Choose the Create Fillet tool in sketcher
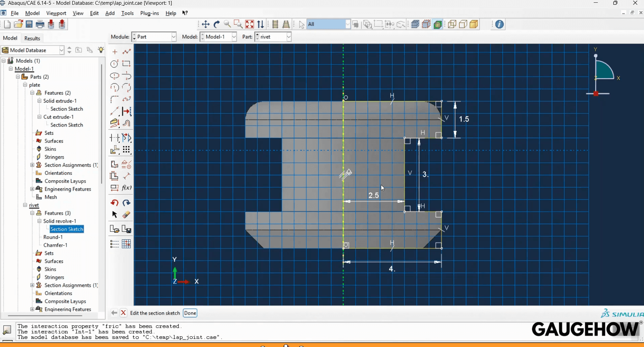644x347 pixels. point(115,99)
